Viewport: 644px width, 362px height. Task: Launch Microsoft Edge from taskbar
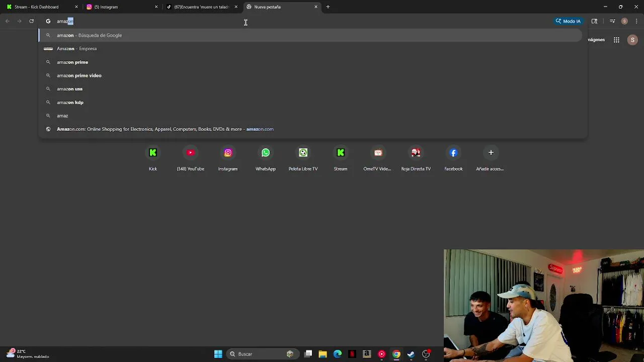pyautogui.click(x=338, y=354)
